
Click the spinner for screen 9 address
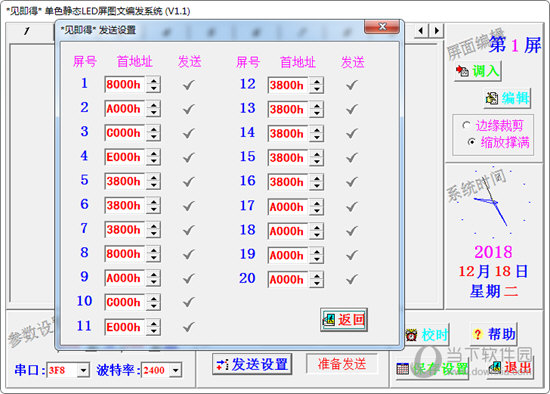[x=153, y=278]
